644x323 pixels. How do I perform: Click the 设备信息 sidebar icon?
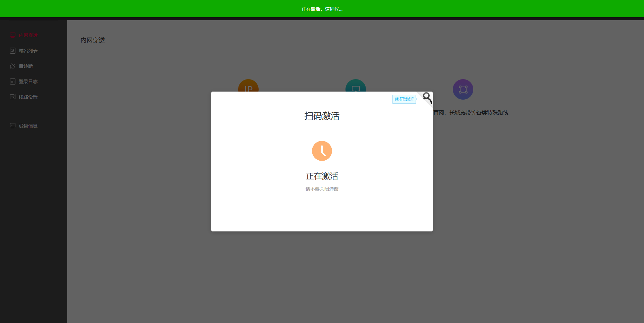coord(13,126)
